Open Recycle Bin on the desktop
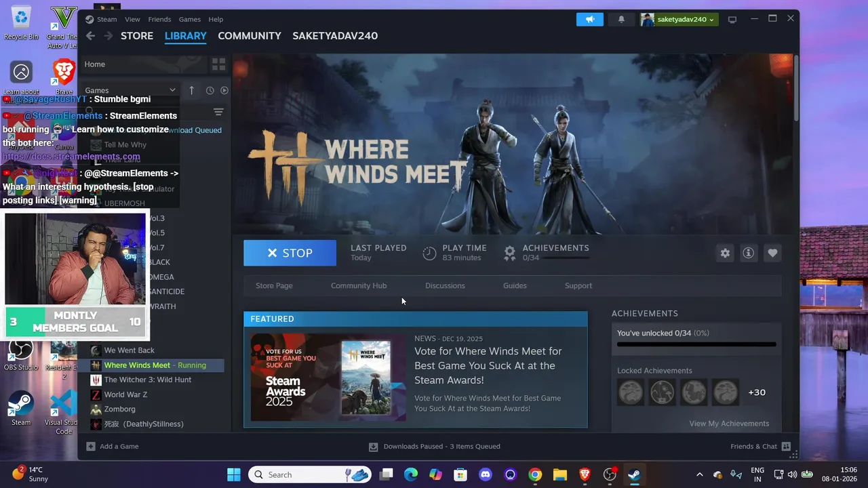868x488 pixels. click(x=21, y=23)
